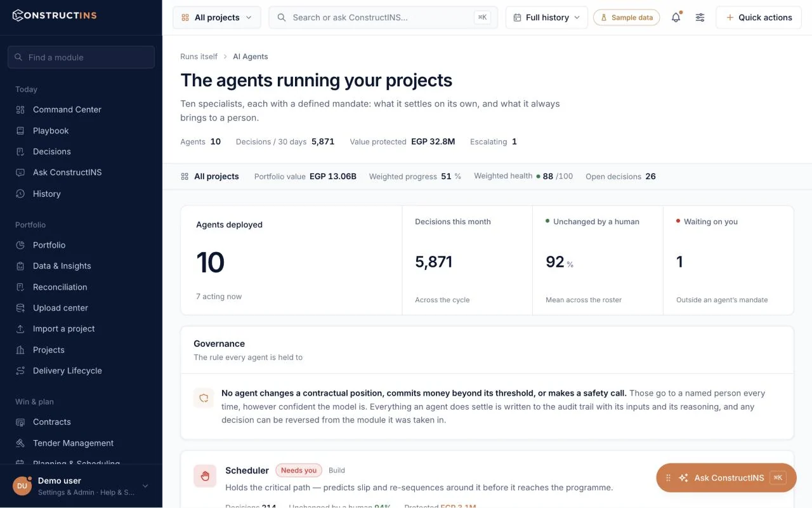Image resolution: width=812 pixels, height=508 pixels.
Task: Click the Reconciliation sidebar icon
Action: pos(20,287)
